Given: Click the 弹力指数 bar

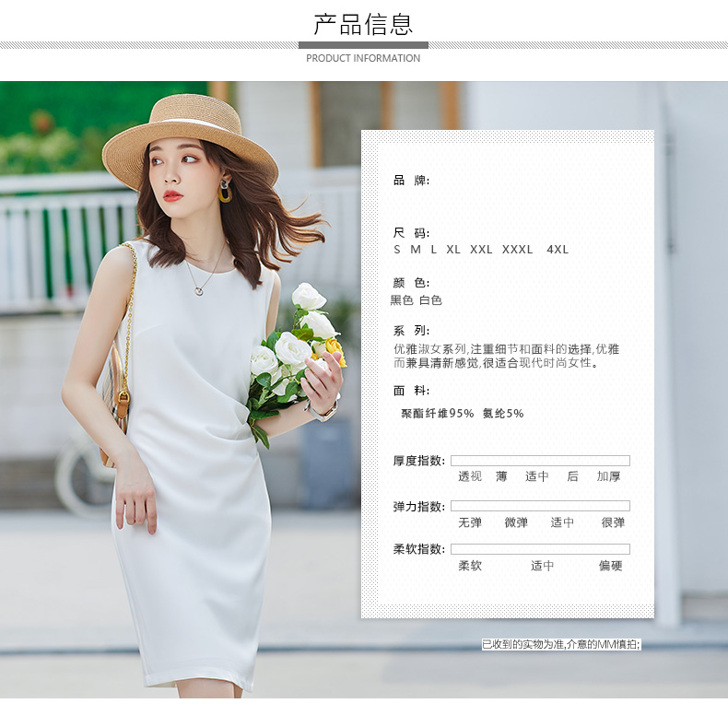Looking at the screenshot, I should click(540, 506).
